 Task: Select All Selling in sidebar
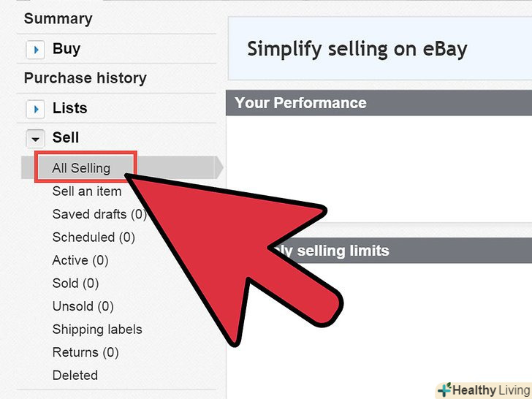[81, 168]
